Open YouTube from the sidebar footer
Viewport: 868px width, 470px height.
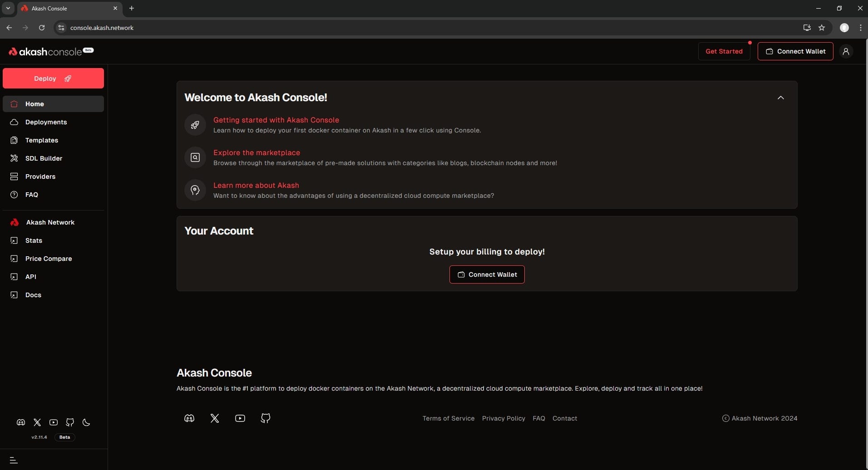(54, 422)
